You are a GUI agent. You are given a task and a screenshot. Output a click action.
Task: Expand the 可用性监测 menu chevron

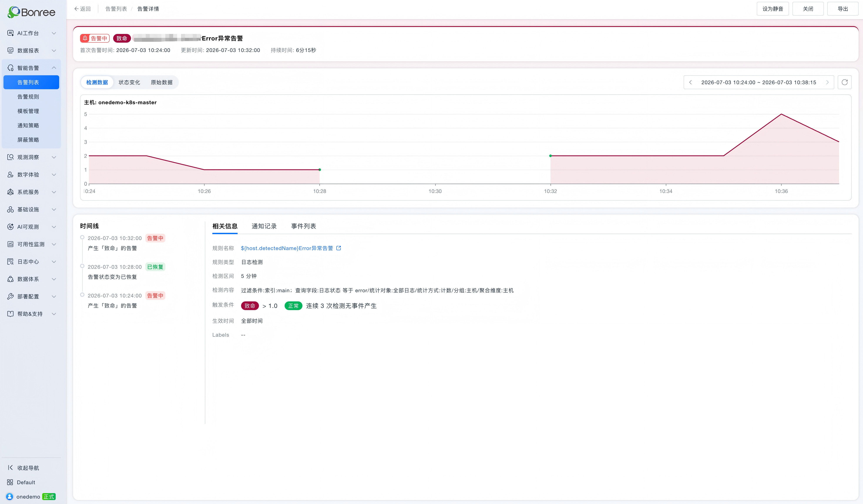tap(54, 244)
